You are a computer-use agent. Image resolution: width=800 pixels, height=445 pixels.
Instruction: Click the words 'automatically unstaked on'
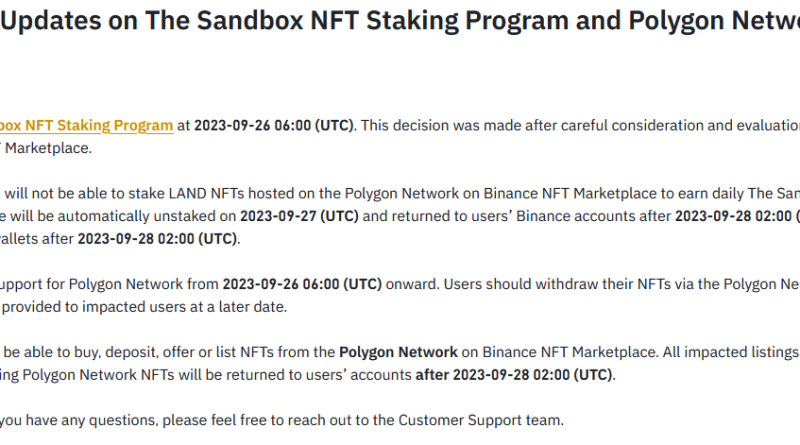point(147,216)
